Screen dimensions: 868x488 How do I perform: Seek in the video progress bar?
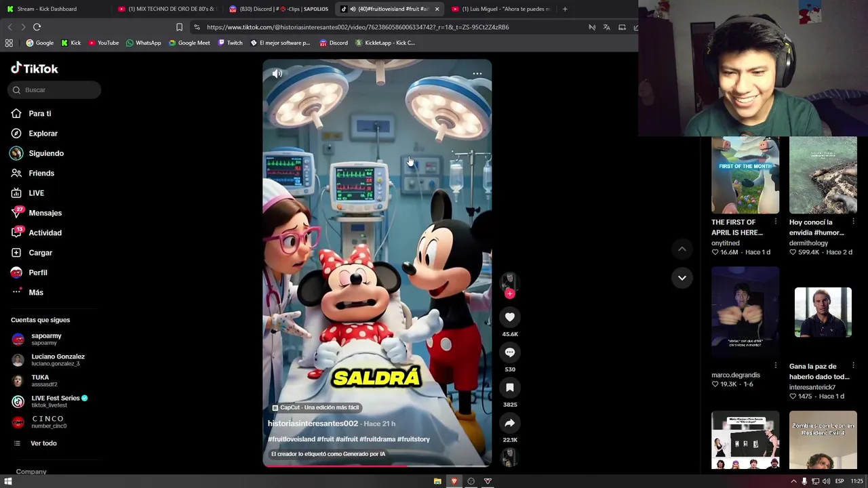tap(377, 466)
